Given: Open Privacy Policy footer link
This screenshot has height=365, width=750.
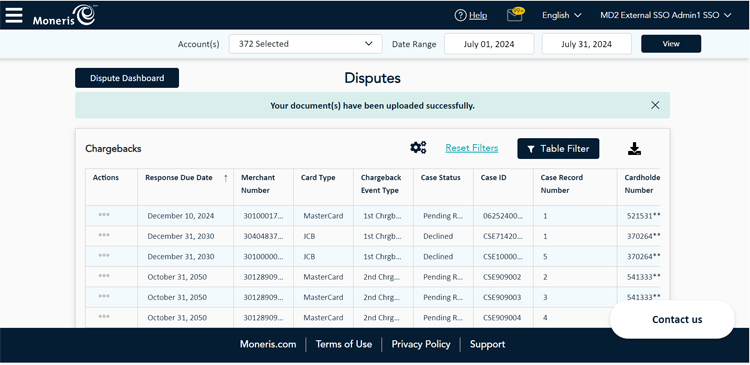Looking at the screenshot, I should (x=421, y=344).
